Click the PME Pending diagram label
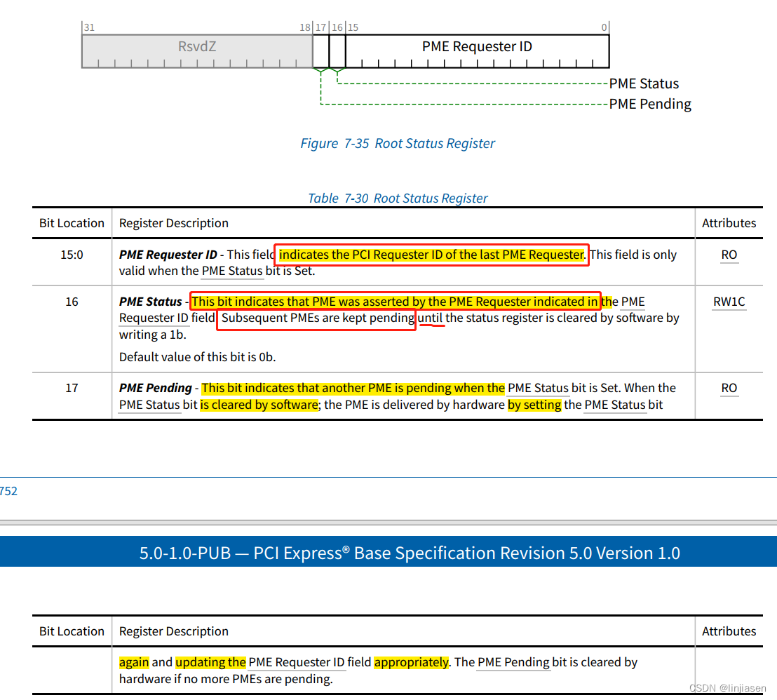This screenshot has height=700, width=777. pos(650,104)
